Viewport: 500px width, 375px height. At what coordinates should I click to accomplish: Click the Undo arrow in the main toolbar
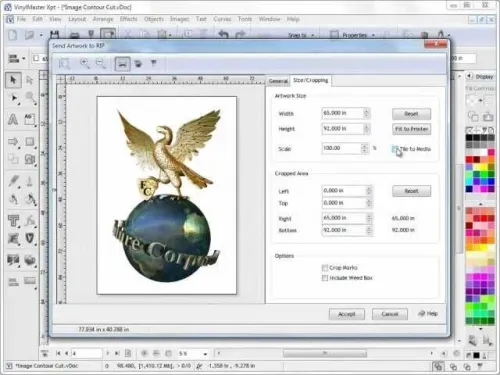pos(223,35)
